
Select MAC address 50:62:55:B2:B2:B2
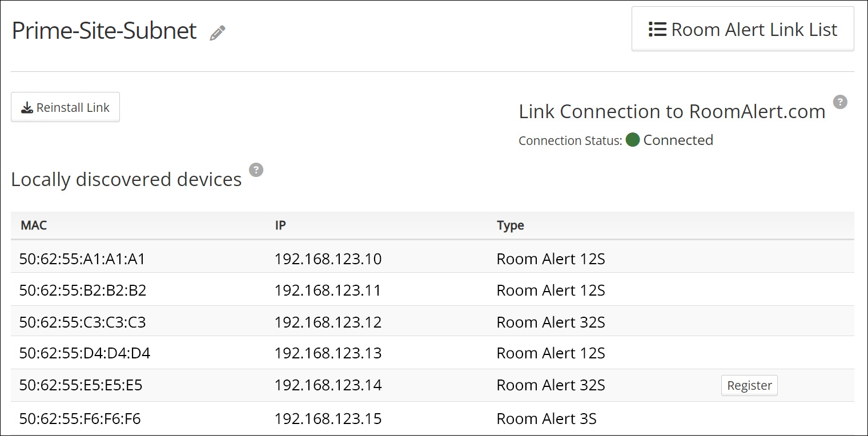(x=83, y=290)
